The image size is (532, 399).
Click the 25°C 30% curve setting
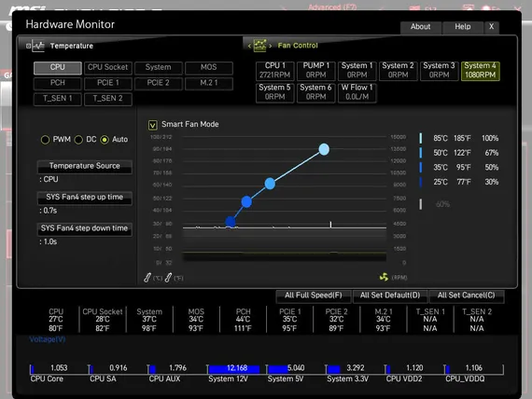click(459, 182)
